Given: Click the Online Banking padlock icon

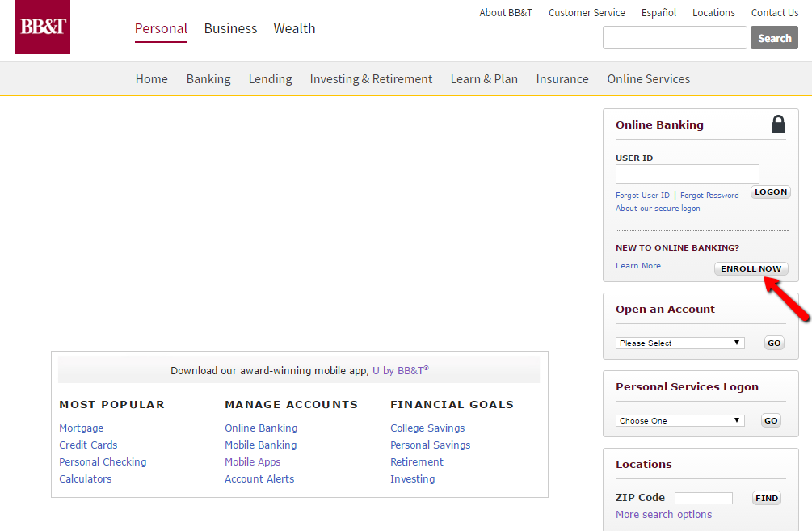Looking at the screenshot, I should pos(778,124).
